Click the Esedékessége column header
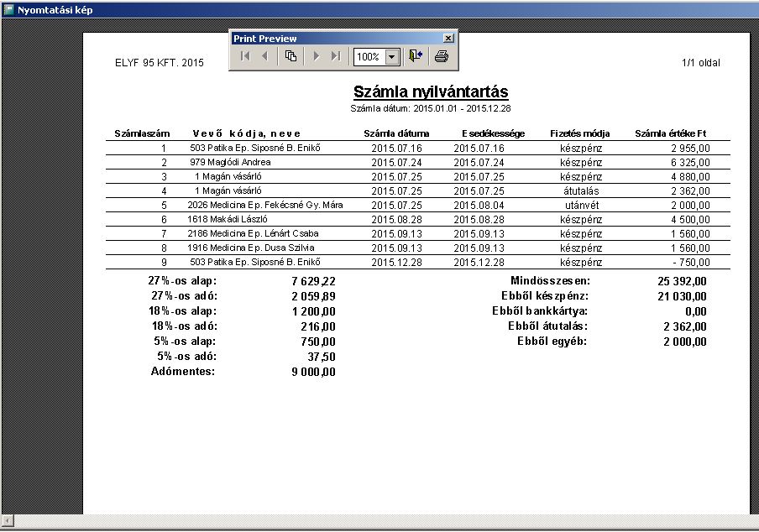Viewport: 759px width, 532px height. (x=493, y=133)
